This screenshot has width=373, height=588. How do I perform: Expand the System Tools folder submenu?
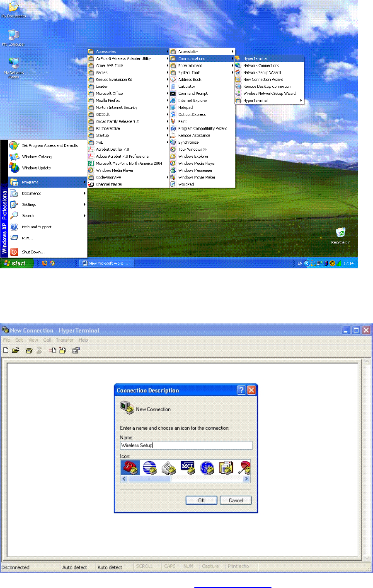pos(202,72)
